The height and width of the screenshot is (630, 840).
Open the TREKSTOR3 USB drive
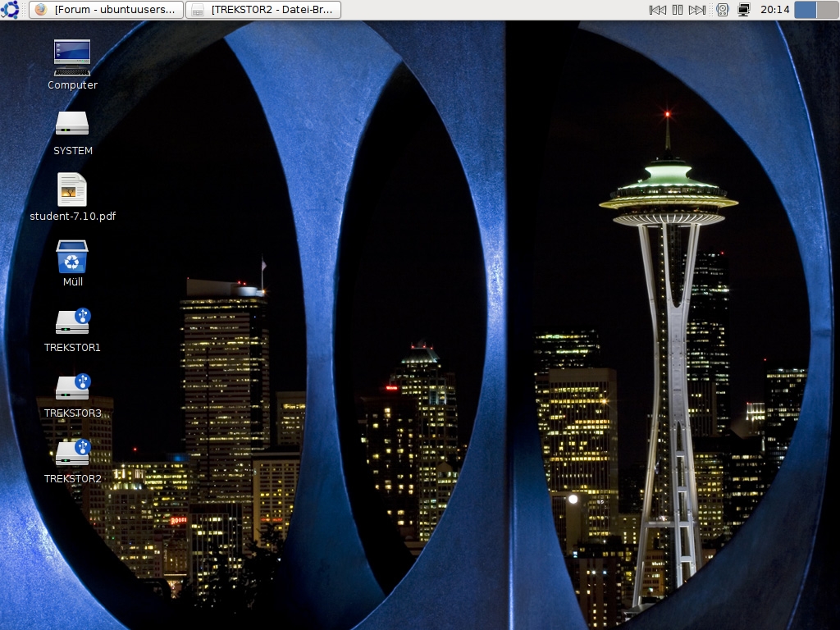point(72,387)
